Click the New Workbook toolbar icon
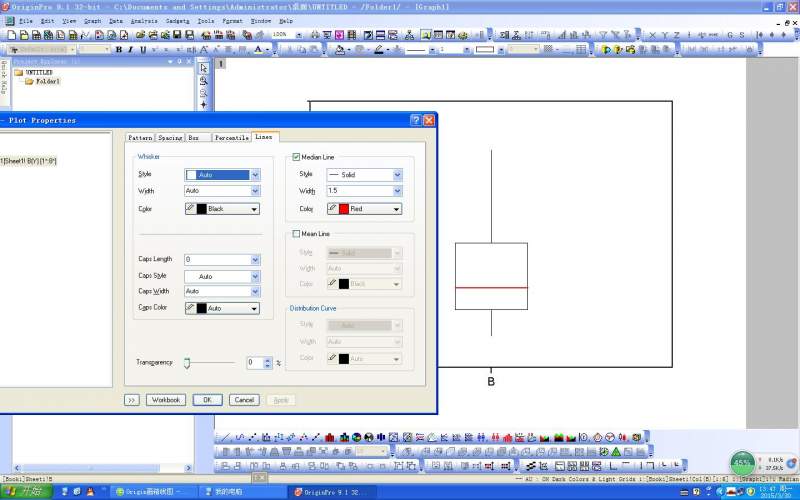 tap(36, 35)
